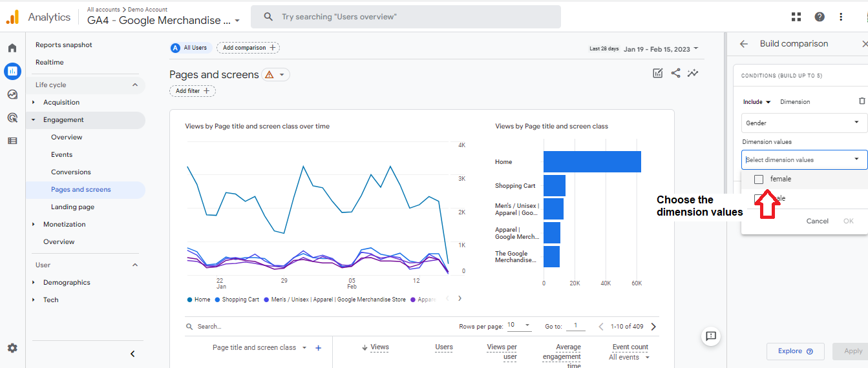
Task: Open the date range dropdown
Action: [x=661, y=49]
